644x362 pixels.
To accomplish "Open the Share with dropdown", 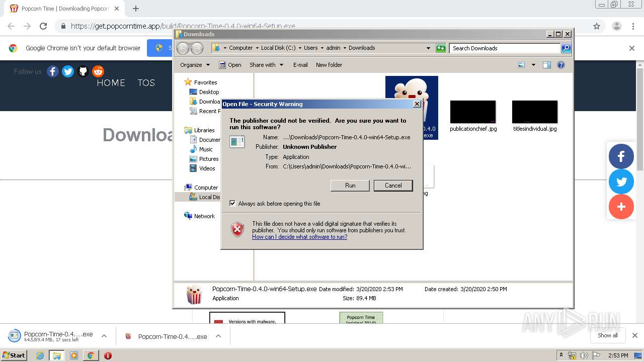I will (x=267, y=65).
